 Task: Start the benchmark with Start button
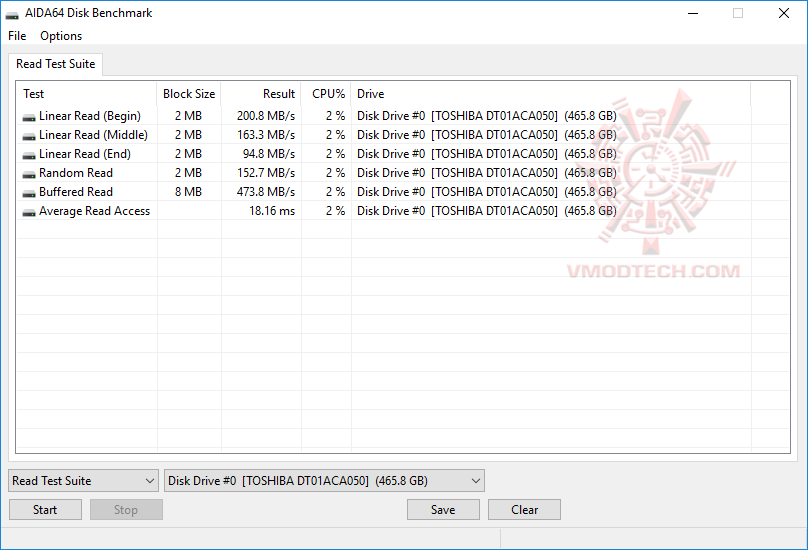tap(45, 510)
